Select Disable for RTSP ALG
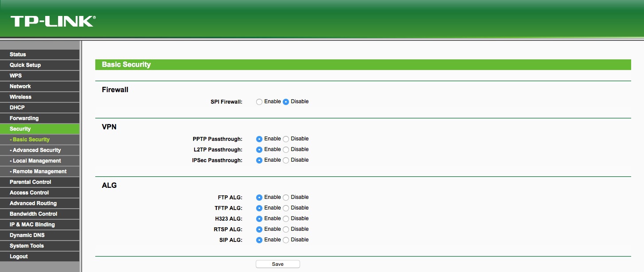Screen dimensions: 644x272 tap(286, 229)
